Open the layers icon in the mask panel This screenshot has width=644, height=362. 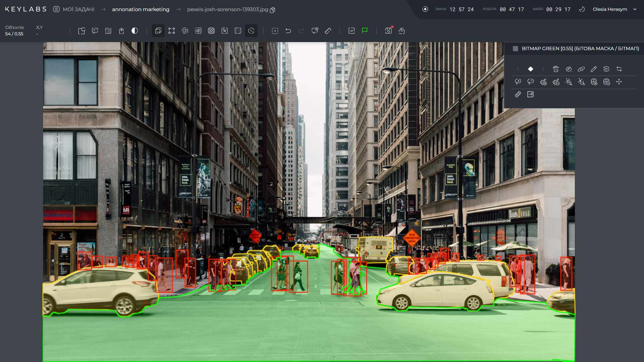click(x=606, y=69)
